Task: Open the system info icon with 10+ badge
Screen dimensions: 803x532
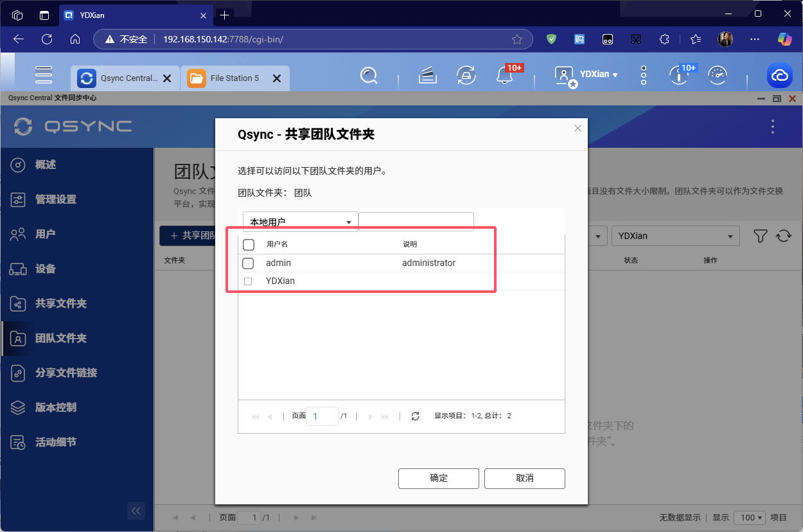Action: tap(678, 76)
